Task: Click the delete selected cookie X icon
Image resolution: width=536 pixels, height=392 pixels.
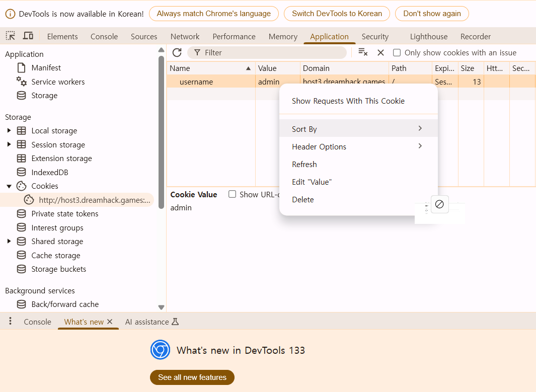Action: (380, 53)
